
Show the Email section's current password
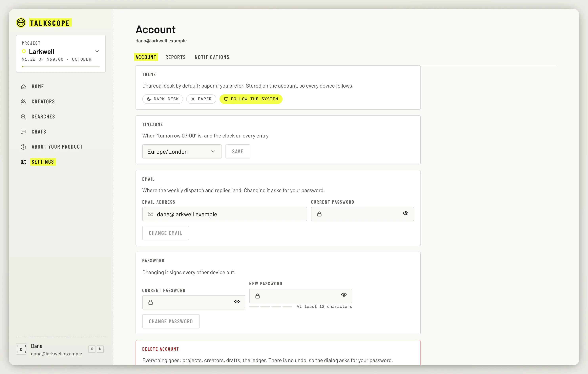click(406, 213)
